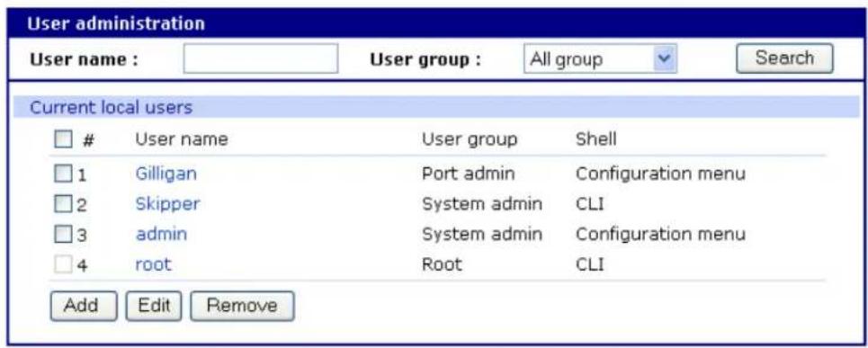Click the User name column header

click(182, 139)
